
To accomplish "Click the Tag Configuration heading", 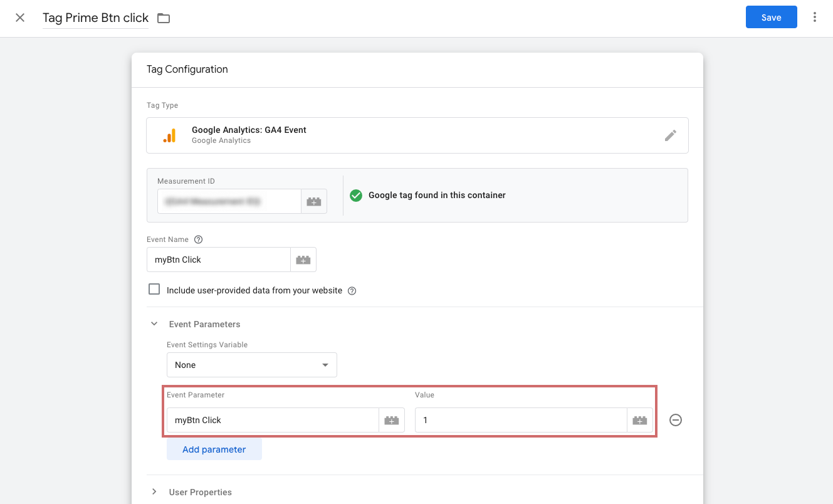I will tap(187, 69).
